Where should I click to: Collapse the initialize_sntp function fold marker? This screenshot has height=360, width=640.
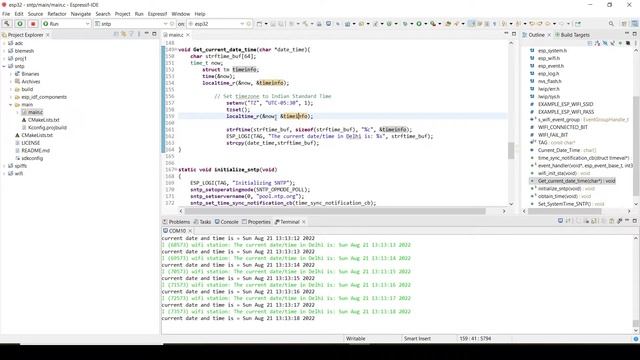point(176,170)
